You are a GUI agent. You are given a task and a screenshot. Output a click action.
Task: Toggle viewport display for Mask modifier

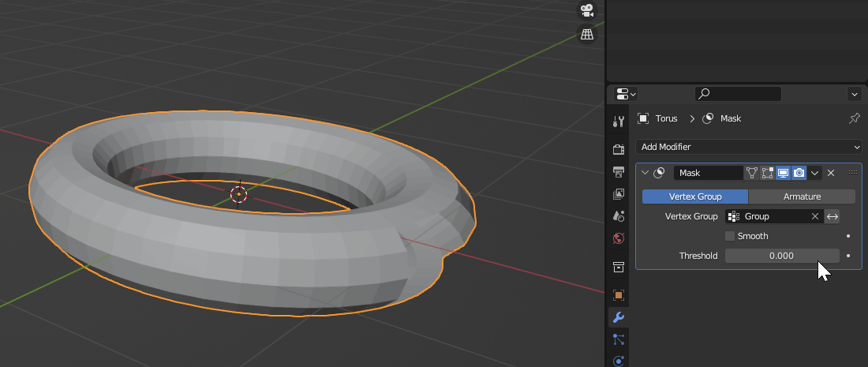pyautogui.click(x=784, y=173)
